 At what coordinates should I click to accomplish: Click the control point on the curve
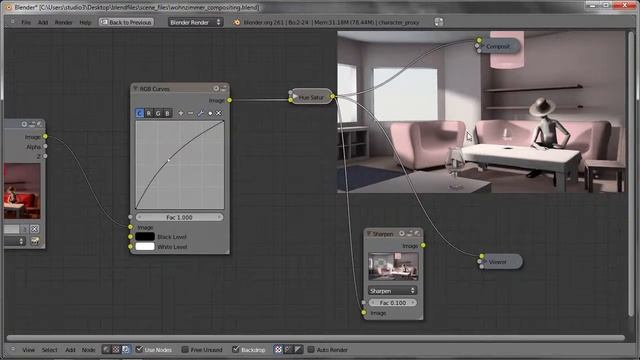click(169, 160)
